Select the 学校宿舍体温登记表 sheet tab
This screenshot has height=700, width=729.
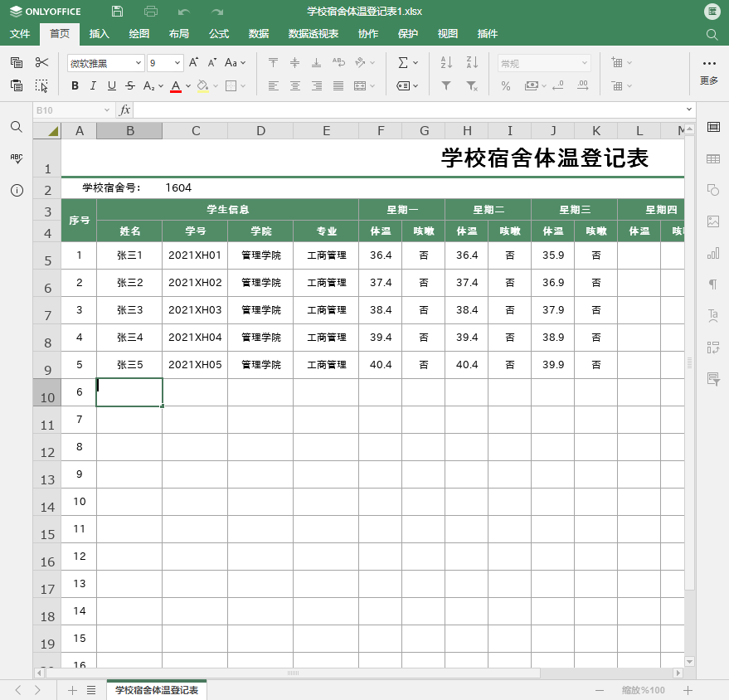coord(157,690)
